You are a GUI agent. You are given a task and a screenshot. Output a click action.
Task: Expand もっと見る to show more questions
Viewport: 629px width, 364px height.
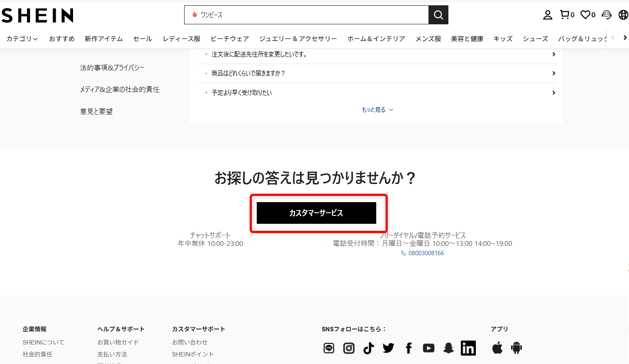(377, 110)
